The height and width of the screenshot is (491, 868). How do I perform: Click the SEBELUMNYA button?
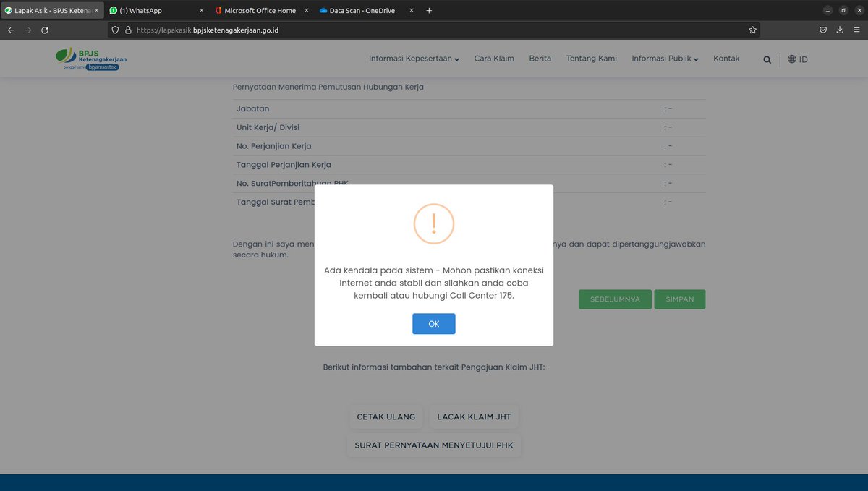click(x=615, y=299)
